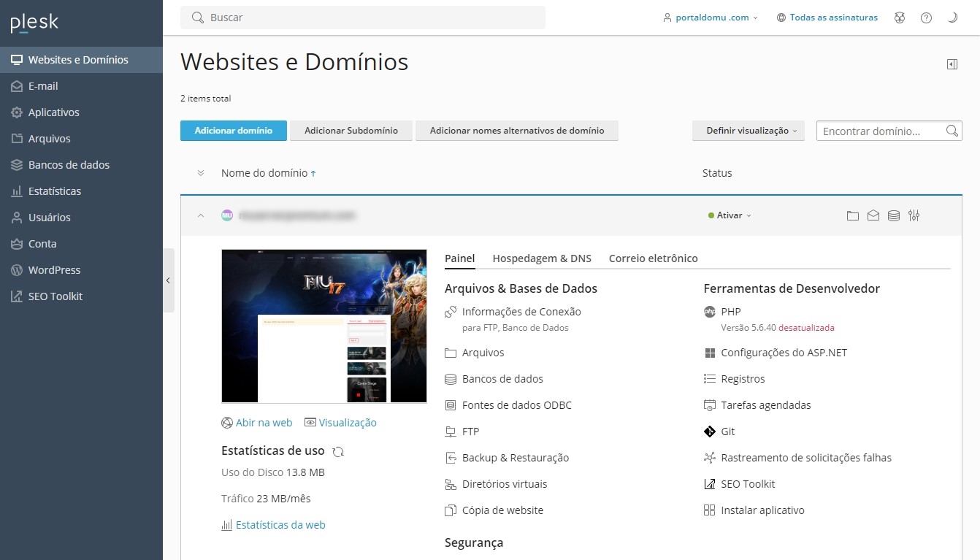Viewport: 980px width, 560px height.
Task: Open the help question mark icon
Action: coord(926,18)
